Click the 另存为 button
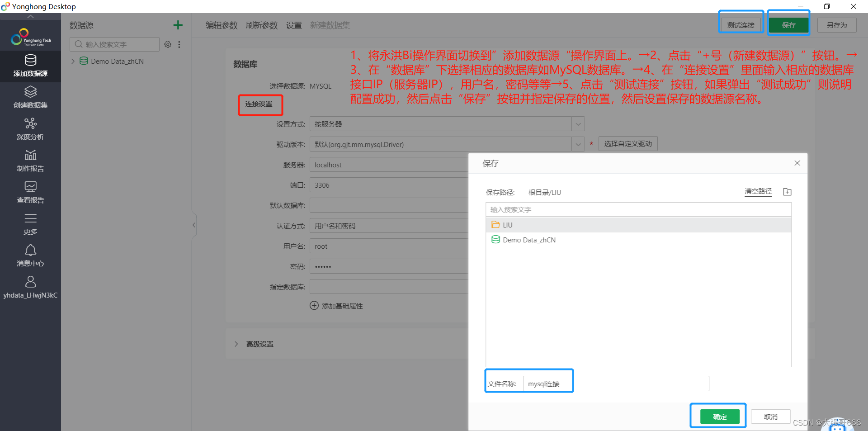The image size is (868, 431). tap(837, 25)
